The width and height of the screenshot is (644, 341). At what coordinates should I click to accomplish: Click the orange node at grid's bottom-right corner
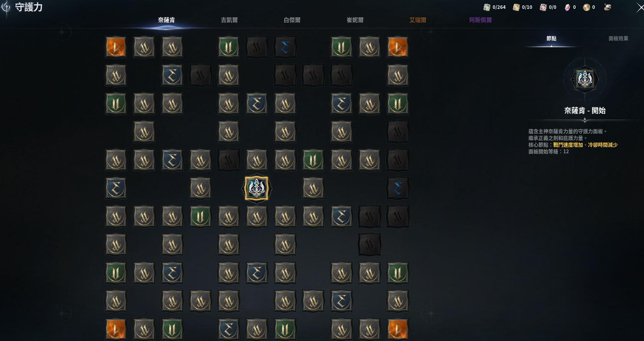(x=397, y=329)
